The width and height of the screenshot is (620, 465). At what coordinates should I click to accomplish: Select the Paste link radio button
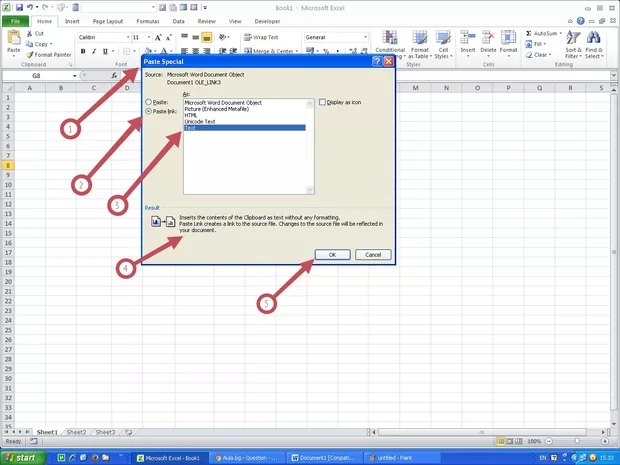tap(149, 112)
